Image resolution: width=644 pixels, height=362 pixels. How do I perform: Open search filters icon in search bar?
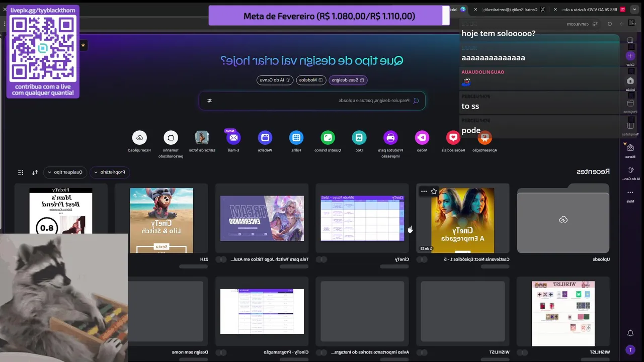coord(209,101)
